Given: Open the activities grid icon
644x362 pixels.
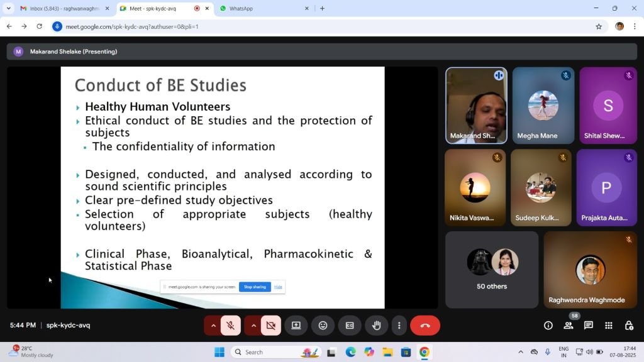Looking at the screenshot, I should tap(609, 326).
